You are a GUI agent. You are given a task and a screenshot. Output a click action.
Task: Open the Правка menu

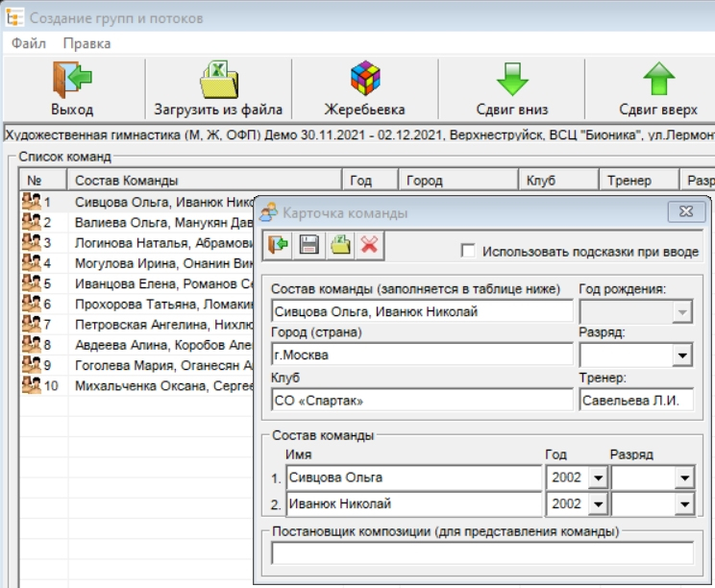pyautogui.click(x=86, y=43)
